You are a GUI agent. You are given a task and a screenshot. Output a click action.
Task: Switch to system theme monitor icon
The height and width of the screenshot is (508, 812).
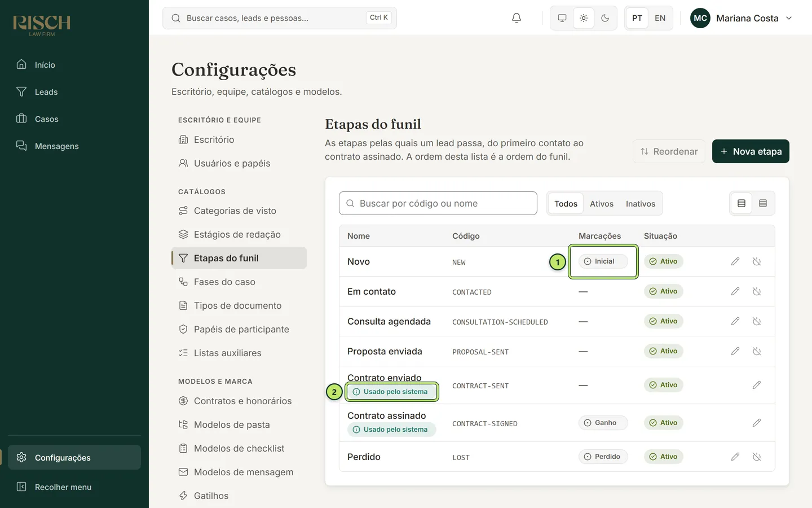(562, 18)
